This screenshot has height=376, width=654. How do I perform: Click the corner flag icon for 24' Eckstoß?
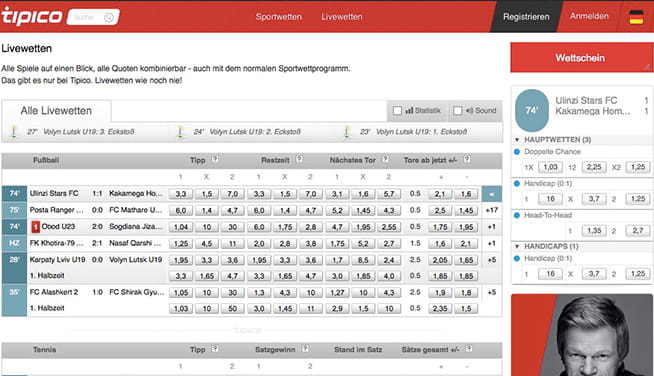coord(181,132)
